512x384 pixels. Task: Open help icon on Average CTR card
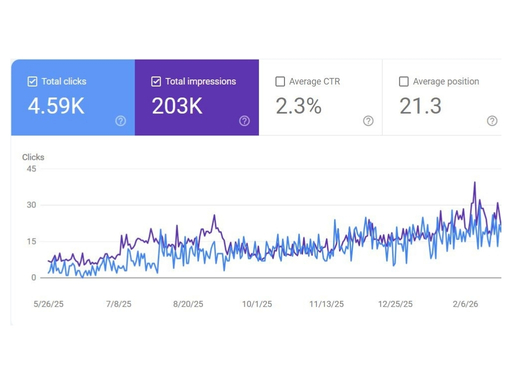coord(368,121)
